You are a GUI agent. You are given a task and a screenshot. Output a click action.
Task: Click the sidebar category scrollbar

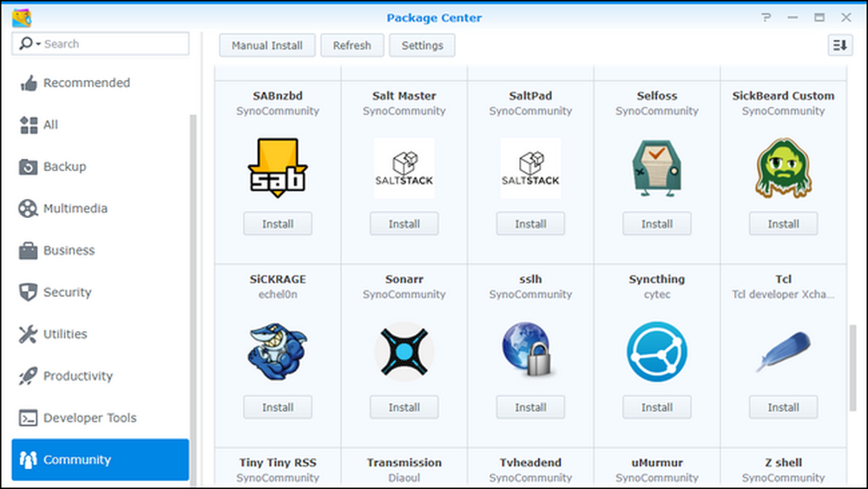point(194,299)
